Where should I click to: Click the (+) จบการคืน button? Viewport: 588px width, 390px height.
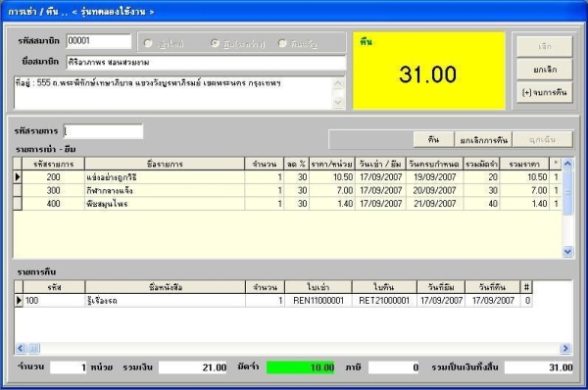click(x=545, y=92)
